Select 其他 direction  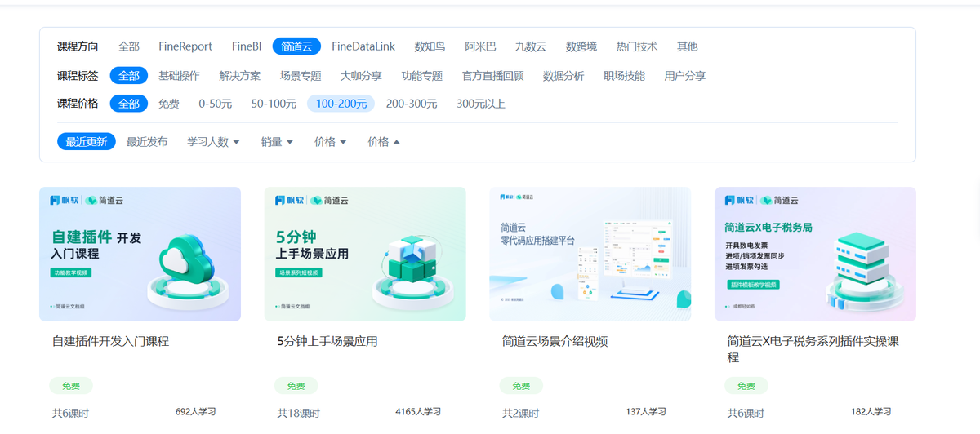[688, 46]
